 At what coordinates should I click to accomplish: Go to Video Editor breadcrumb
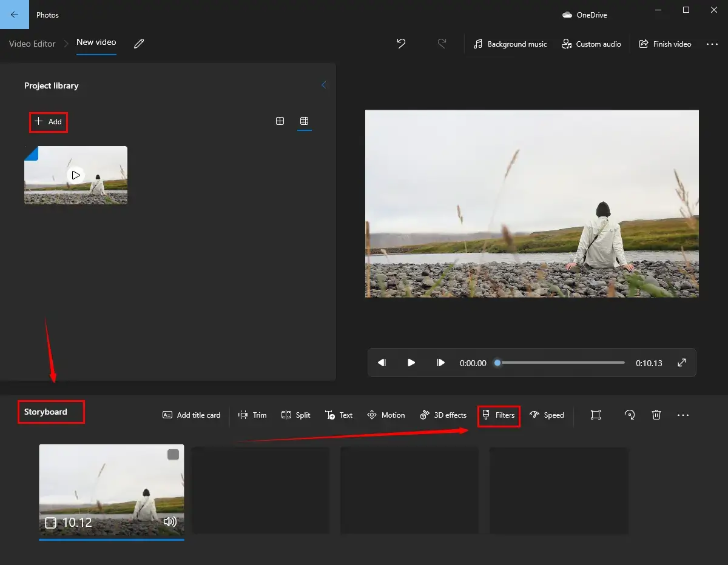click(x=32, y=44)
